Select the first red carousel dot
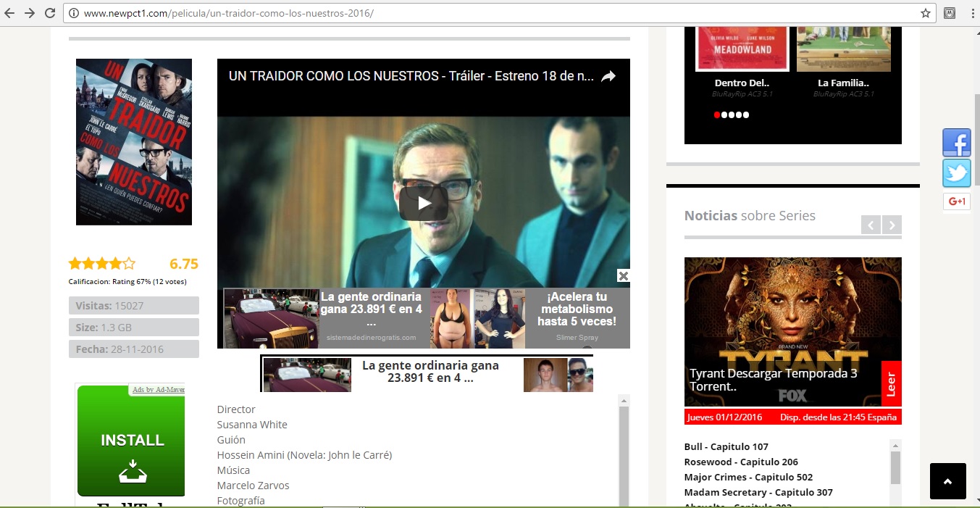This screenshot has height=508, width=980. [717, 114]
